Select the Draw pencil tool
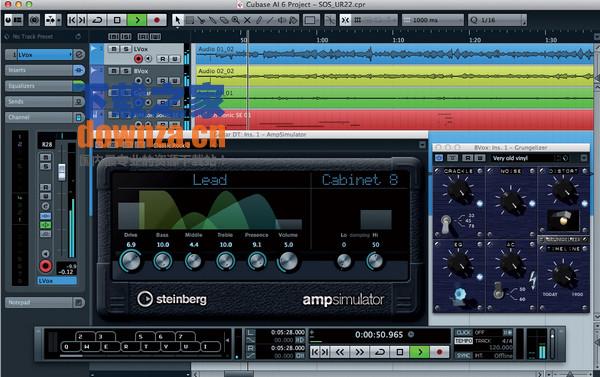 pyautogui.click(x=259, y=20)
